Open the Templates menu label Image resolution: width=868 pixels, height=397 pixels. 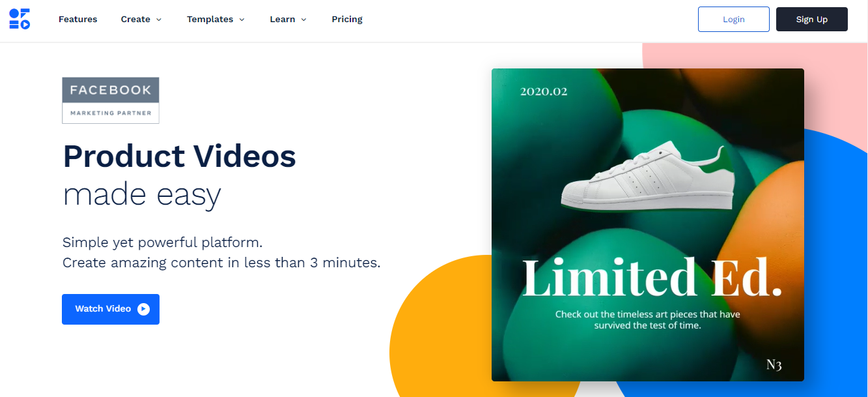tap(210, 20)
